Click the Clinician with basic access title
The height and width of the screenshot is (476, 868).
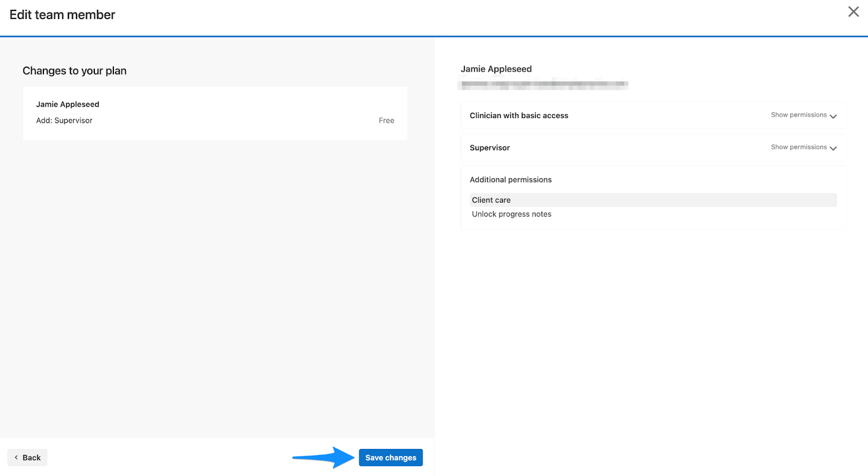pos(519,115)
